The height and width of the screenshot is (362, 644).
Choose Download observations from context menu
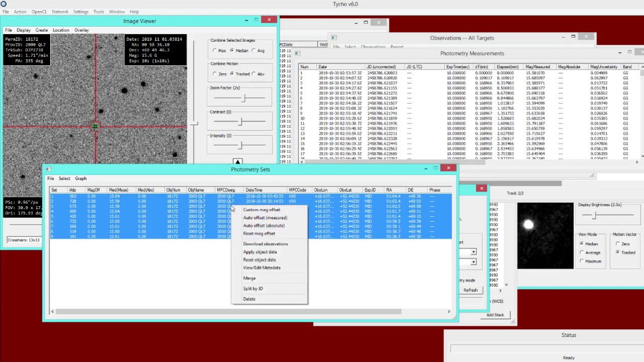[266, 244]
